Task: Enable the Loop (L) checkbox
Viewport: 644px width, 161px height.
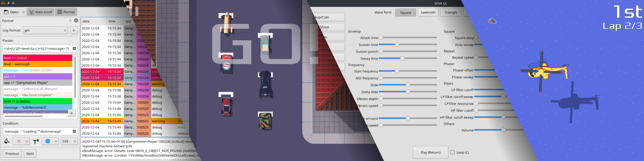Action: click(452, 153)
